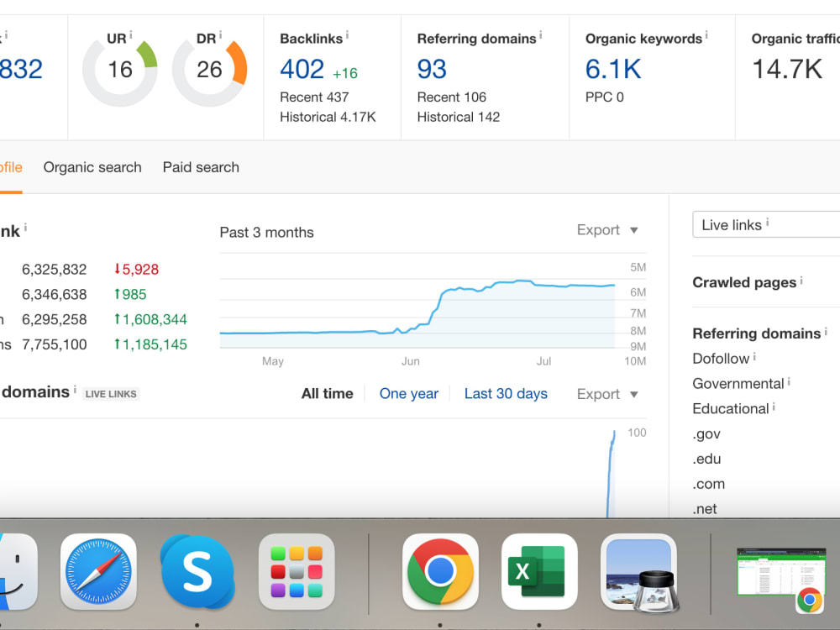Image resolution: width=840 pixels, height=630 pixels.
Task: Open Export dropdown for referring domains chart
Action: 607,394
